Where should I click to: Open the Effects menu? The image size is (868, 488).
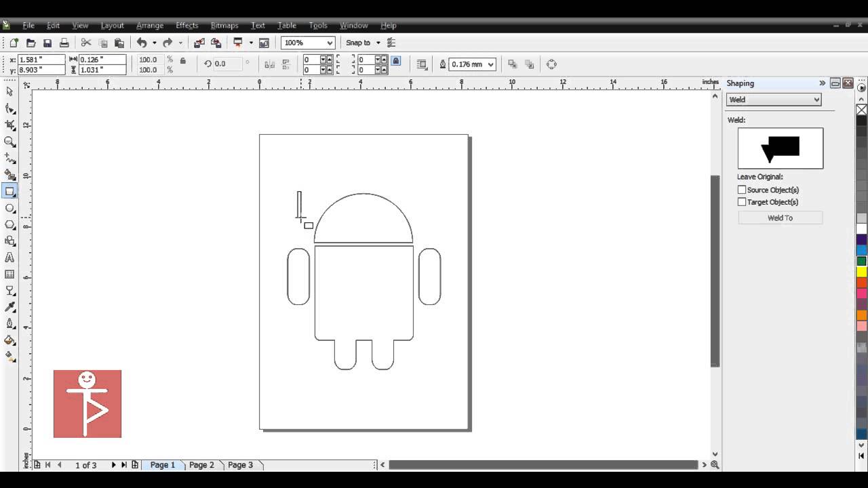click(186, 25)
